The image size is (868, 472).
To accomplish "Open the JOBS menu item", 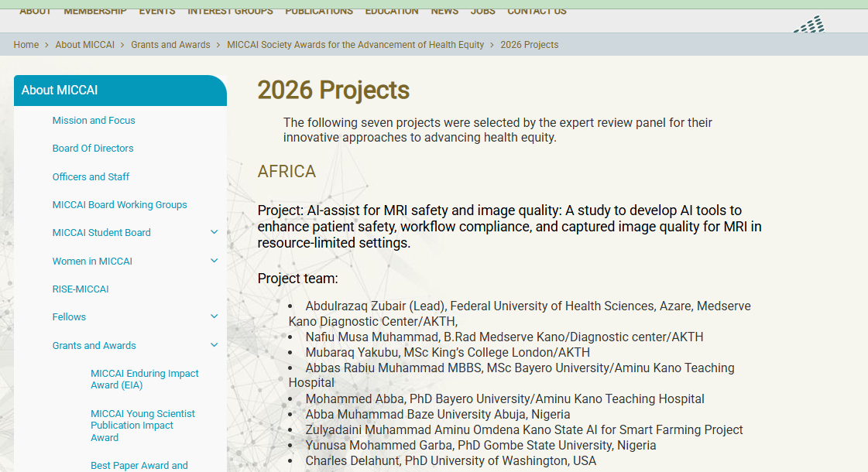I will point(482,11).
